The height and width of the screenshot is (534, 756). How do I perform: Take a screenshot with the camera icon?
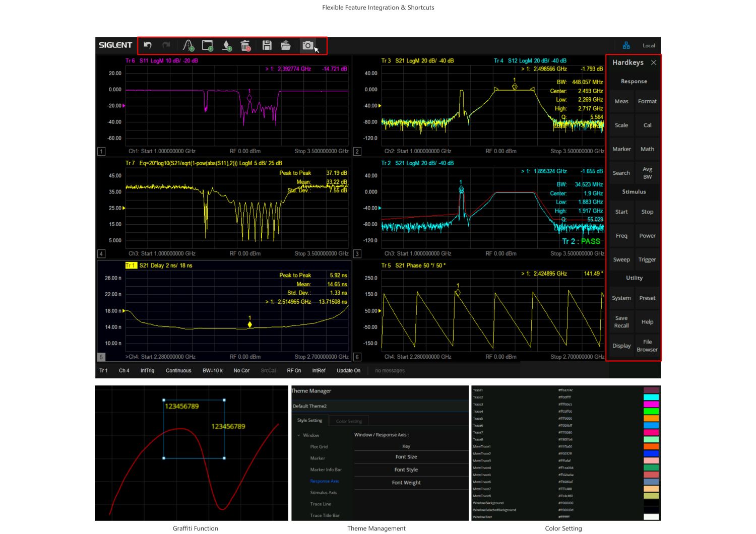tap(307, 45)
